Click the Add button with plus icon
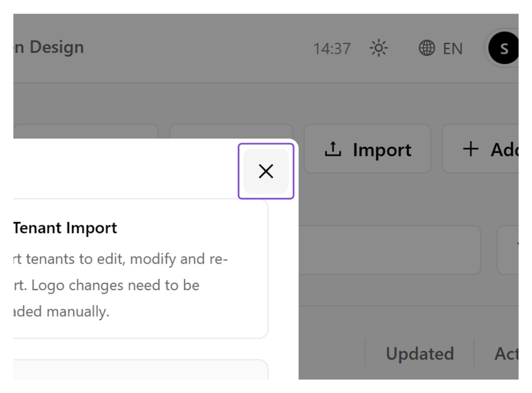This screenshot has width=532, height=393. pyautogui.click(x=480, y=149)
